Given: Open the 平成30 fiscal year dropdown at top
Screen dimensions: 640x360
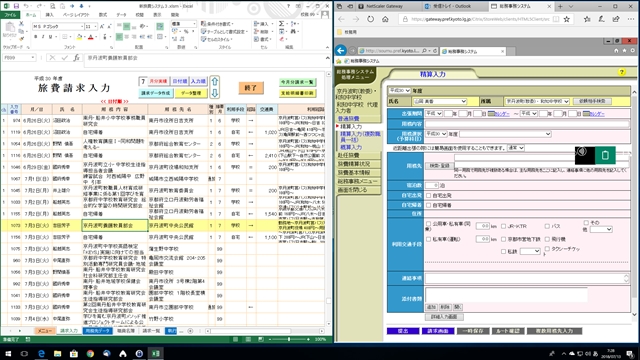Looking at the screenshot, I should click(x=399, y=90).
